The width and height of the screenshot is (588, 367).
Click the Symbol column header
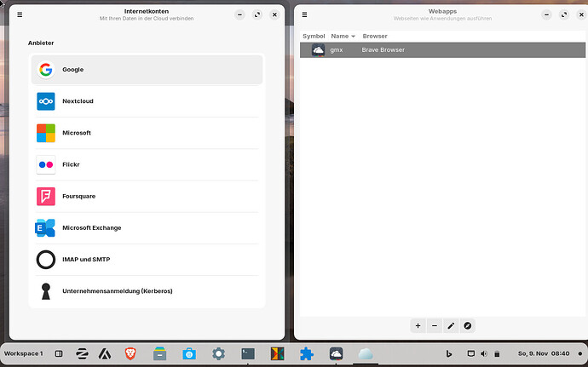click(314, 36)
